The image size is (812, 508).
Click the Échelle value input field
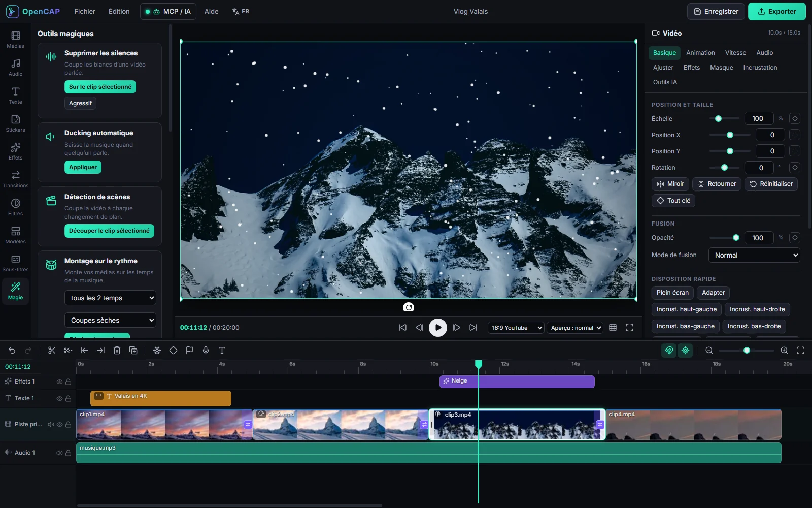coord(759,118)
